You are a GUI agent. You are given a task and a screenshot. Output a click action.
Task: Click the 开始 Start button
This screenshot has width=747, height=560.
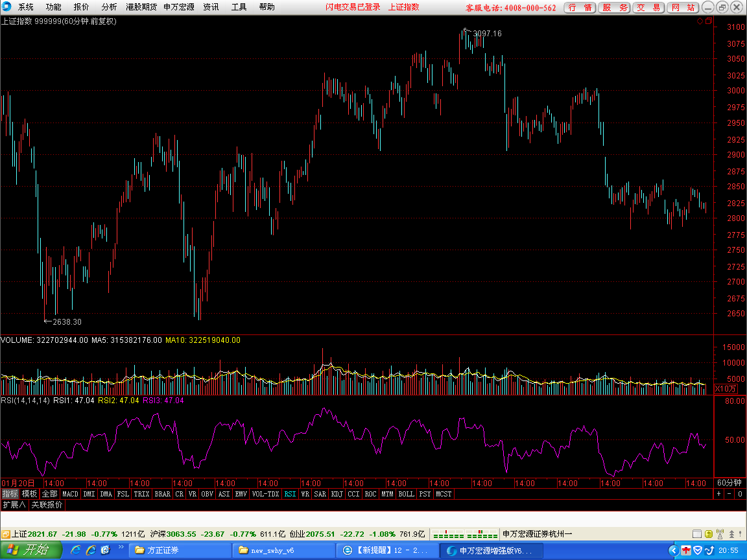pos(31,550)
